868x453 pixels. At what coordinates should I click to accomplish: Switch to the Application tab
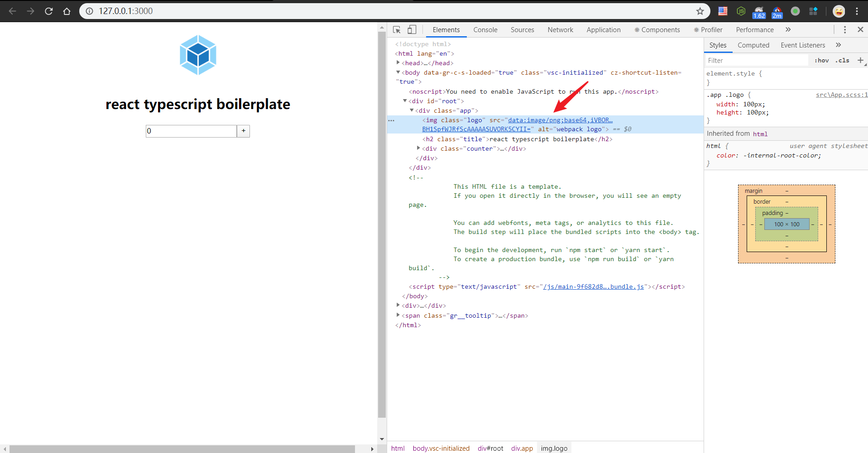pyautogui.click(x=604, y=30)
